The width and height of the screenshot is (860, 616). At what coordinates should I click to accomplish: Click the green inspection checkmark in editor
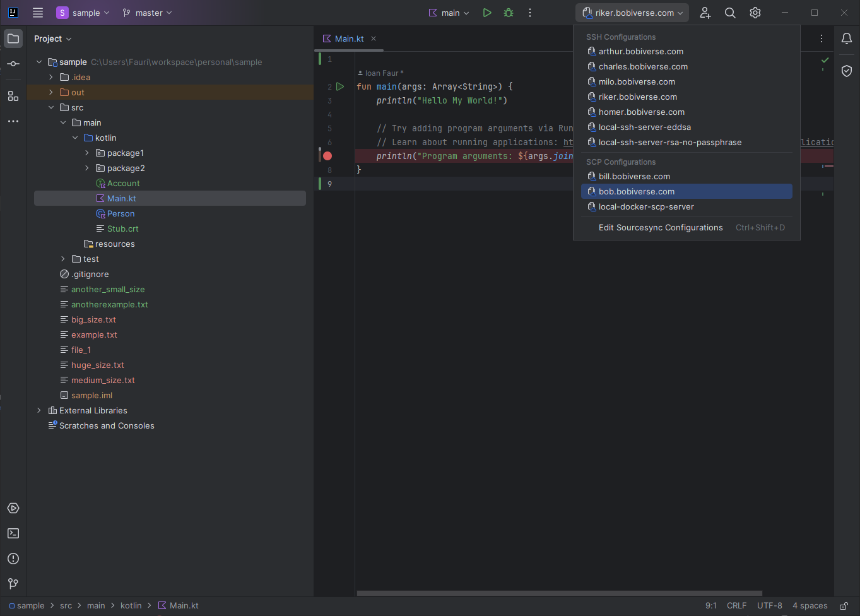click(x=825, y=60)
